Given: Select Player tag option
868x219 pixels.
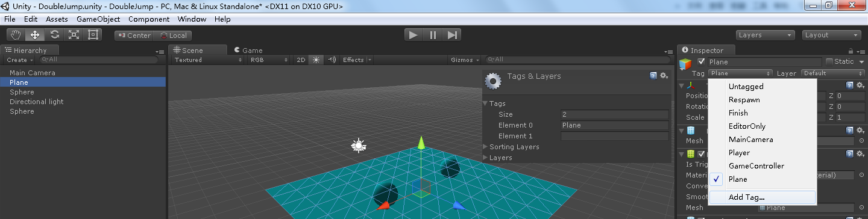Looking at the screenshot, I should 762,153.
